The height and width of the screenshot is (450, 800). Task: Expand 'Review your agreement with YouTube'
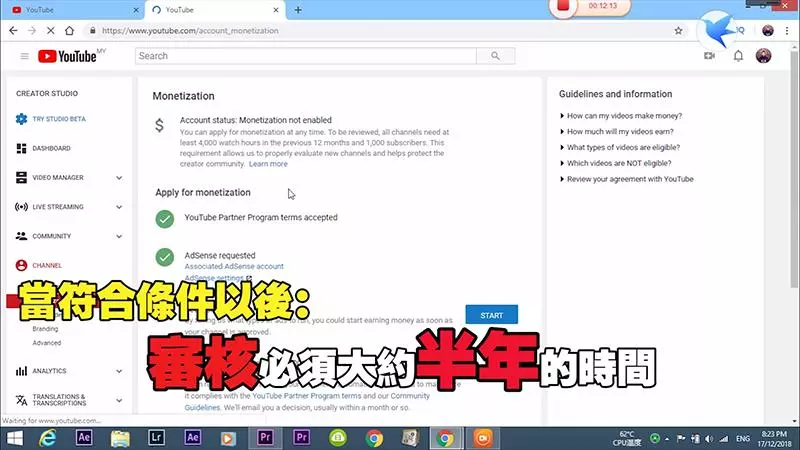tap(627, 179)
